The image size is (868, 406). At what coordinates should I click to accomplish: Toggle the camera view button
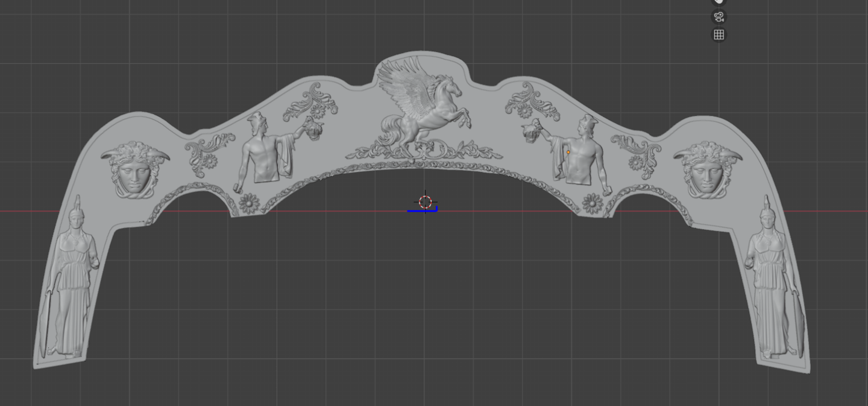(719, 17)
